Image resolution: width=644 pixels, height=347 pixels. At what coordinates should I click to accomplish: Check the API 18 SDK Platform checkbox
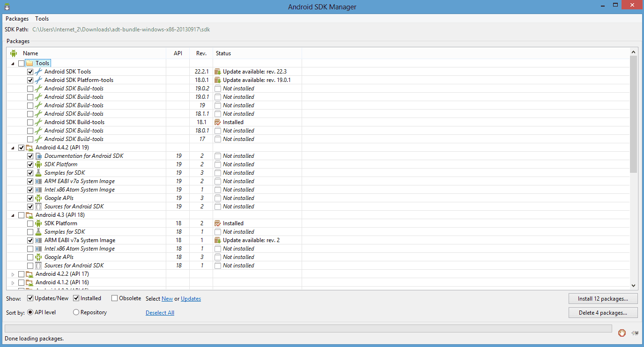coord(30,223)
